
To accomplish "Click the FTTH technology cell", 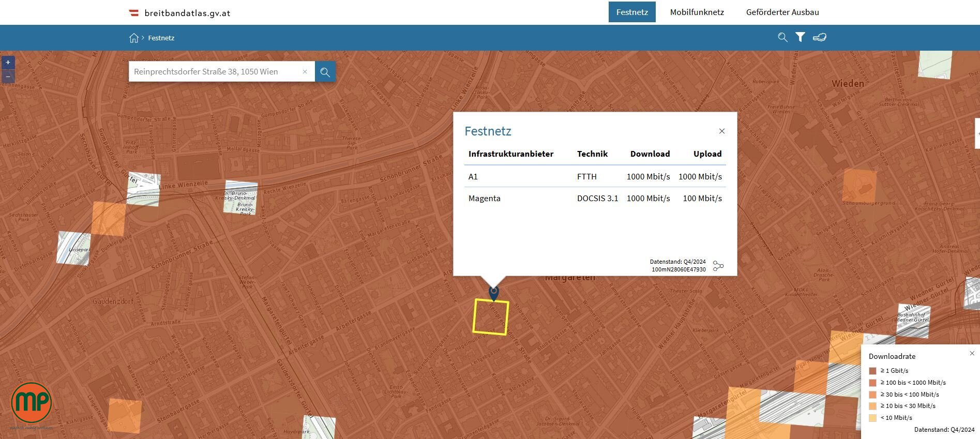I will [587, 176].
